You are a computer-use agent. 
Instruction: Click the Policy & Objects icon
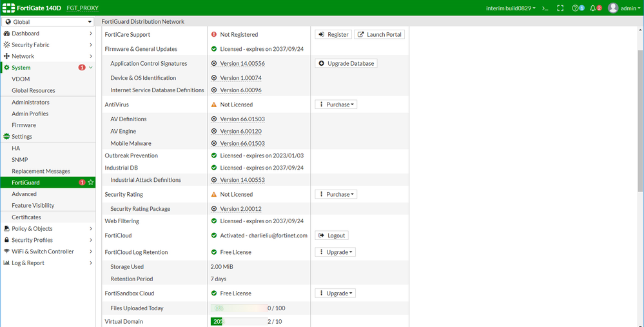point(6,228)
